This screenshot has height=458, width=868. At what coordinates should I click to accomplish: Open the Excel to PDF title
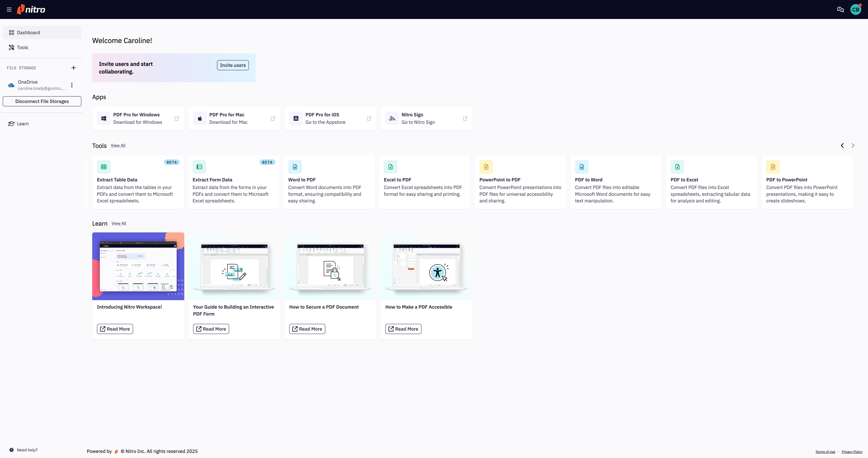point(398,180)
